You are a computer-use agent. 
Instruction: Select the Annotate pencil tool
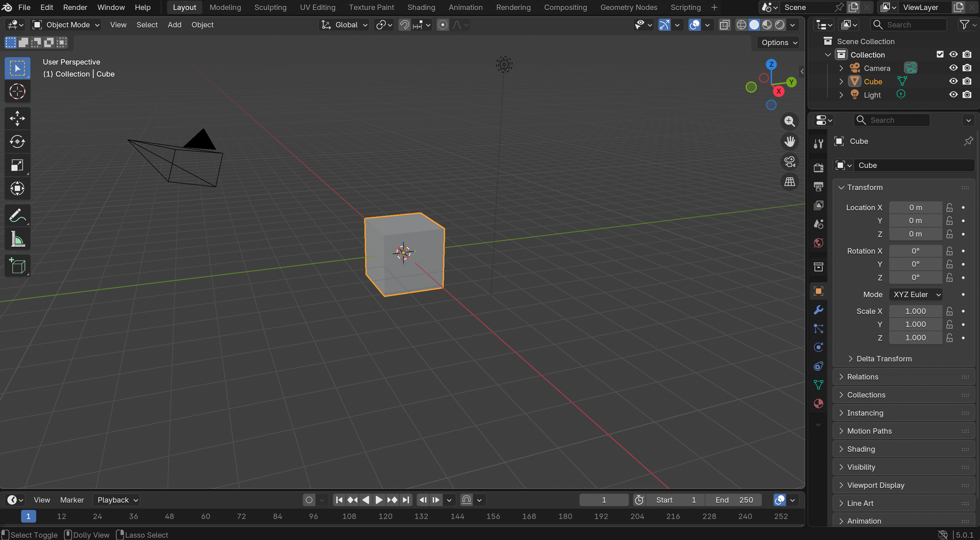tap(17, 216)
